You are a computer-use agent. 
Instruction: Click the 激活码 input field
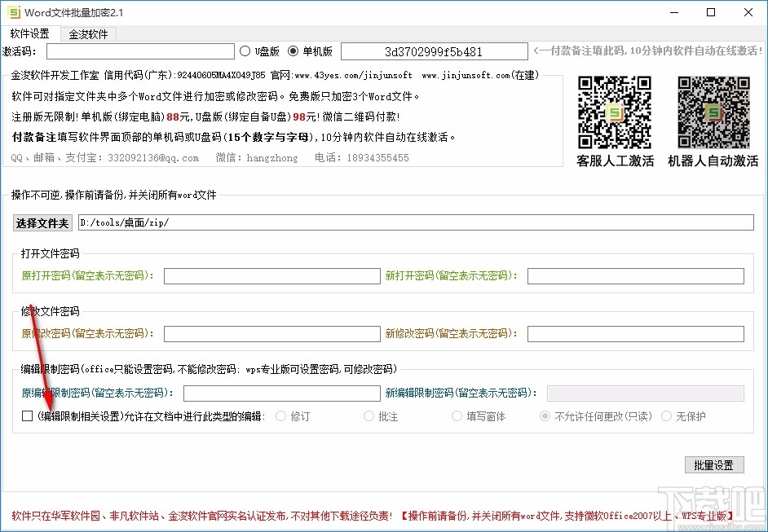140,51
